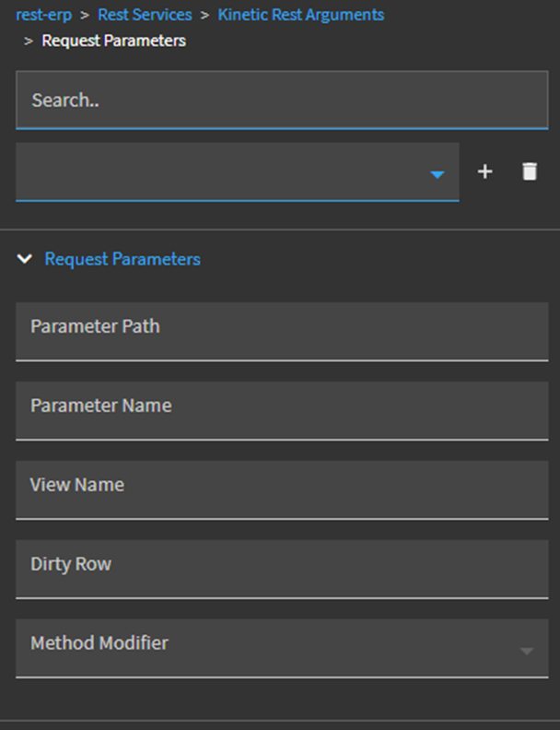Click into the Dirty Row field
Image resolution: width=560 pixels, height=730 pixels.
click(281, 569)
